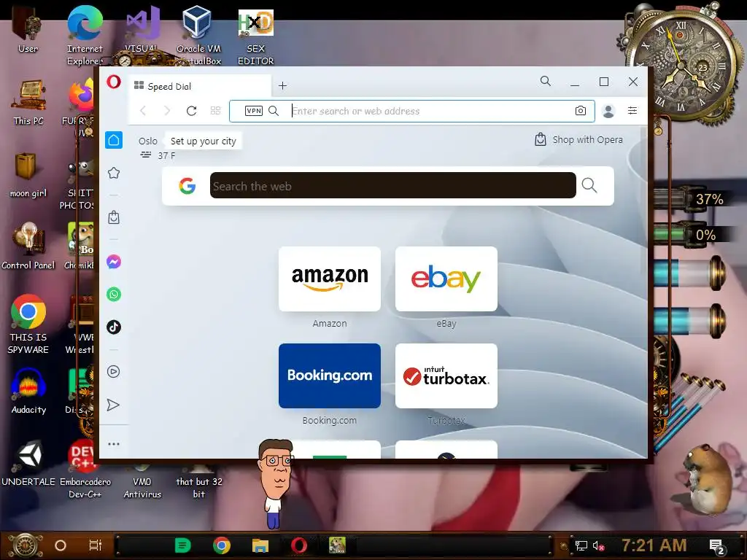Open the eBay speed dial tile
The image size is (747, 560).
tap(446, 279)
